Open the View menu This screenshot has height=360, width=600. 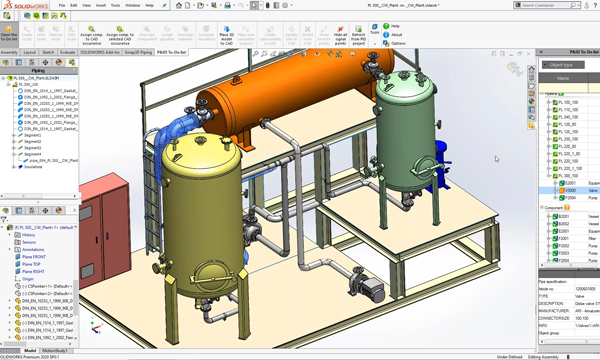[x=86, y=5]
